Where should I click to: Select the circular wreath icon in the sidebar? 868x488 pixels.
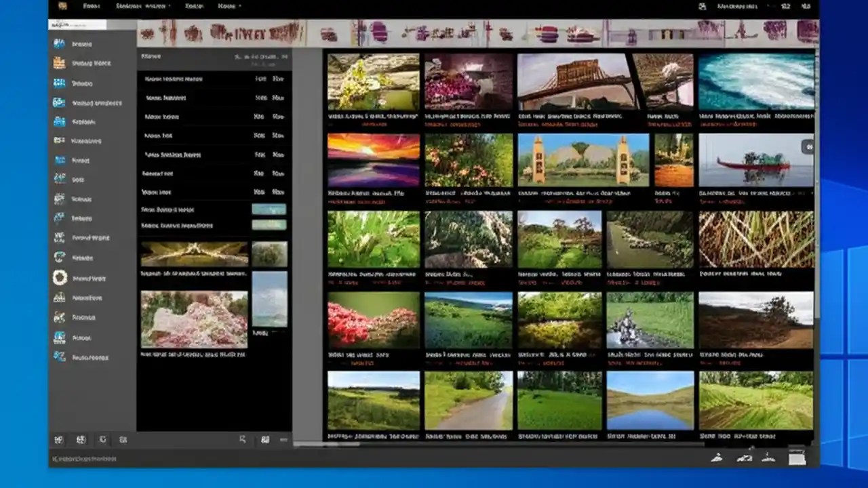point(60,277)
